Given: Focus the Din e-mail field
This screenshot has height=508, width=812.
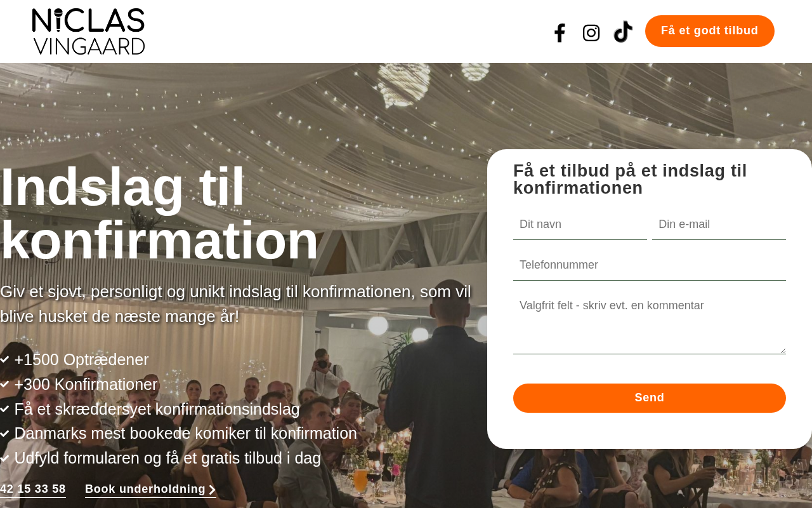Looking at the screenshot, I should tap(719, 225).
